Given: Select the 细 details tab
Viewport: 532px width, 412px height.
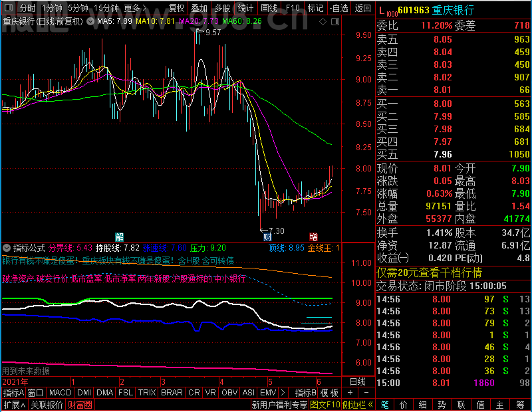Looking at the screenshot, I should [x=423, y=405].
